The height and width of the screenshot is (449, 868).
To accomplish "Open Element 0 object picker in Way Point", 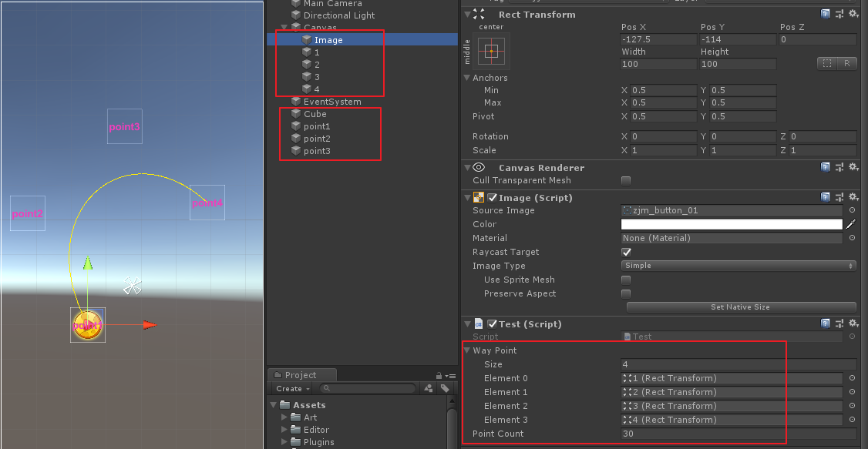I will pos(852,378).
